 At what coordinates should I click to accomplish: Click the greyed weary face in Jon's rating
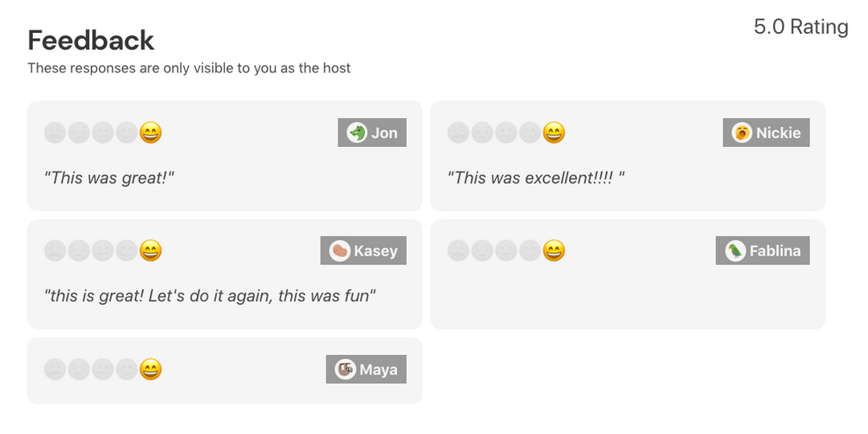coord(55,133)
